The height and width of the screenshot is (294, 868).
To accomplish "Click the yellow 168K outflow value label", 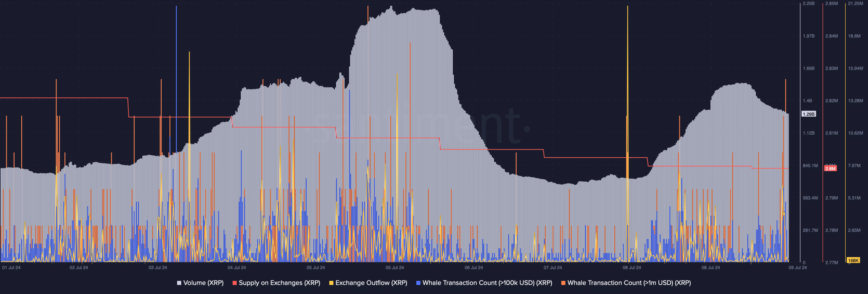I will (x=853, y=260).
